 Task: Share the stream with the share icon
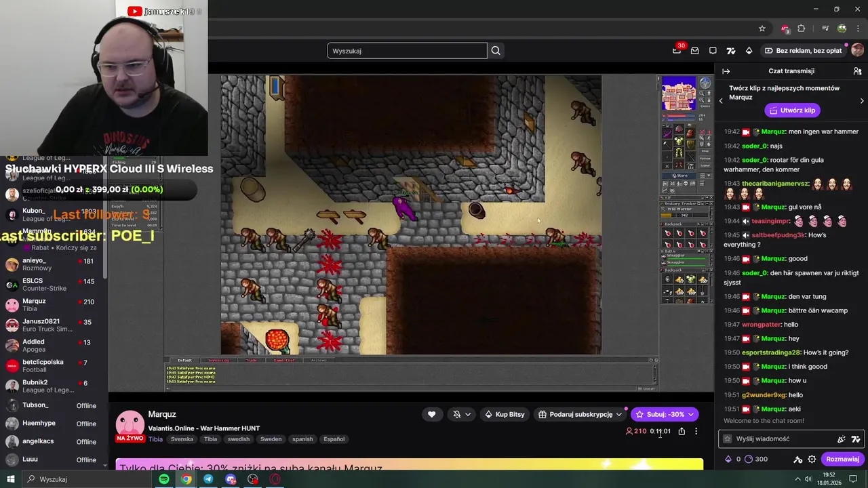(682, 431)
